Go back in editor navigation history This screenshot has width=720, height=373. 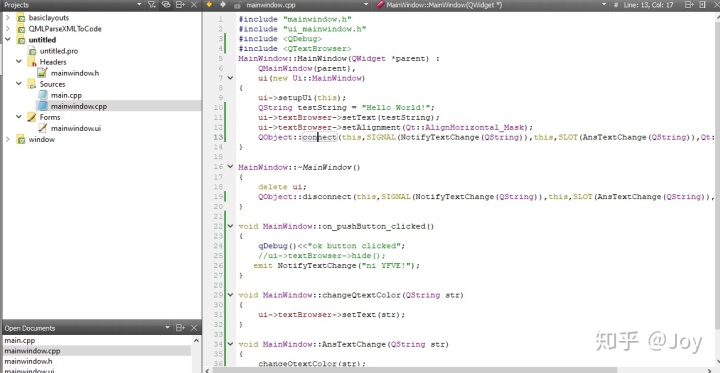(209, 5)
